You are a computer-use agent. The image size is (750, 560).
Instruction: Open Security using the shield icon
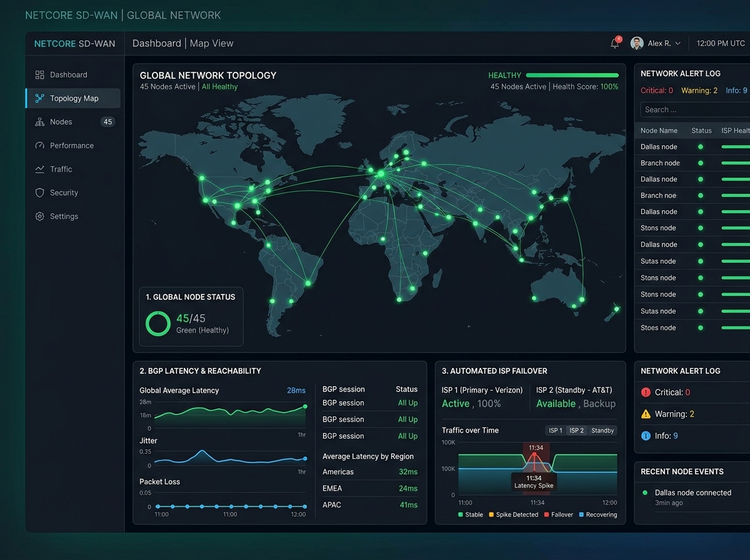(39, 193)
